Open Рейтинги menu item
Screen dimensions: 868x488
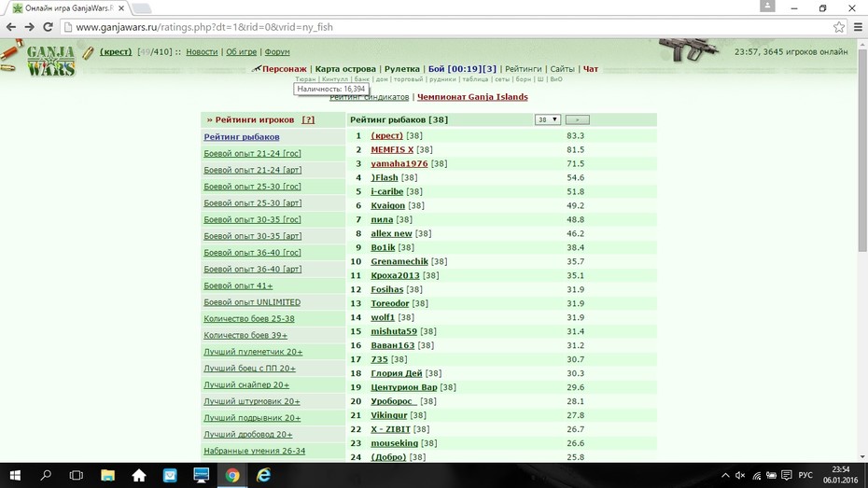click(523, 69)
